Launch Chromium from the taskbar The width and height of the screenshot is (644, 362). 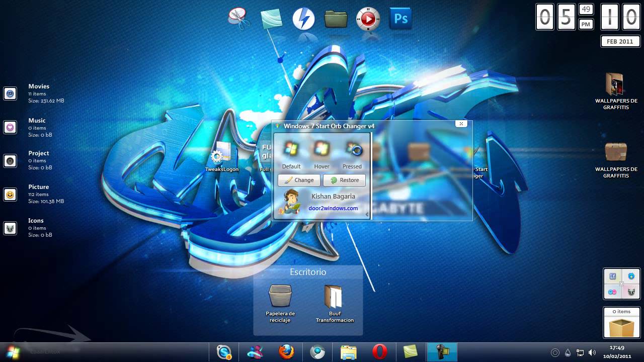(317, 352)
